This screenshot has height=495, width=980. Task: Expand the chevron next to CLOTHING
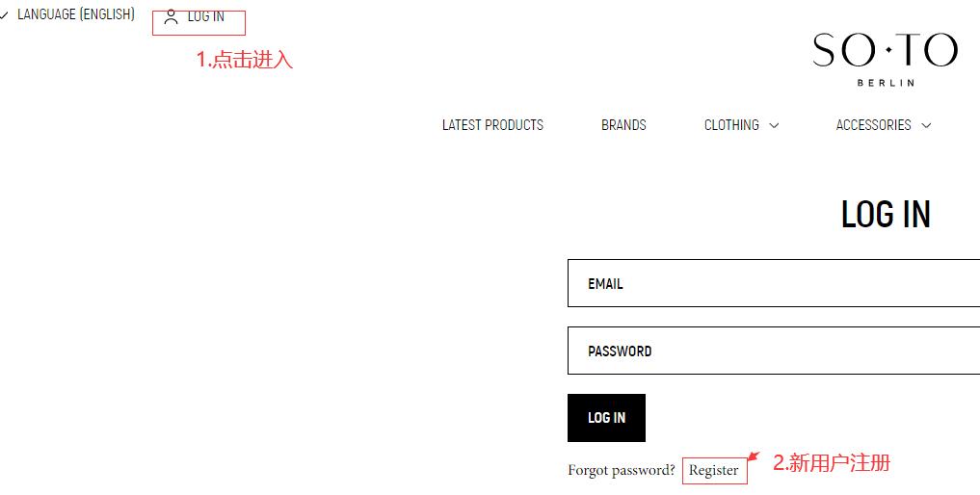pyautogui.click(x=774, y=125)
